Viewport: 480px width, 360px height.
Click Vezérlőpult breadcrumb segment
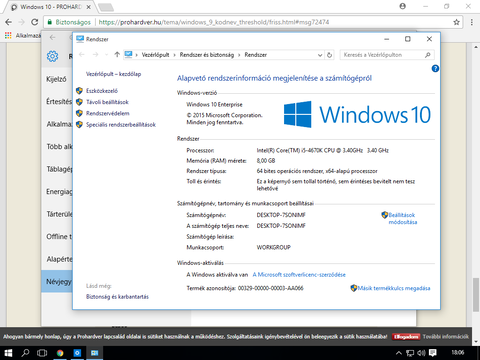pos(155,55)
